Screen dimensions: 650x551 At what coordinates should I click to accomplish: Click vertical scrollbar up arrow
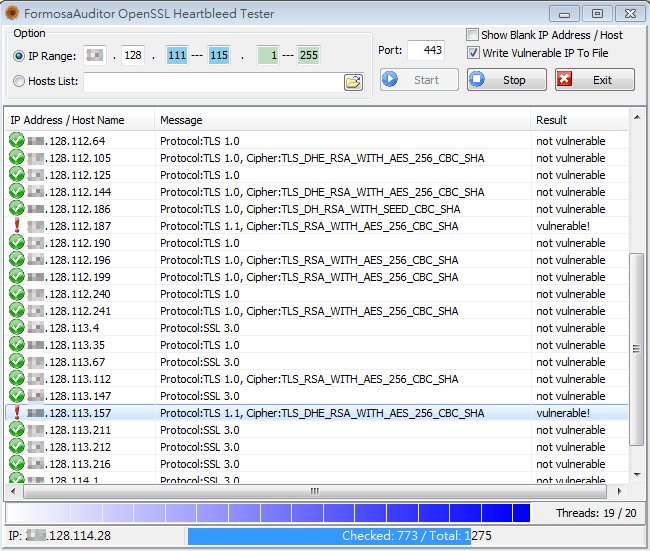point(636,118)
